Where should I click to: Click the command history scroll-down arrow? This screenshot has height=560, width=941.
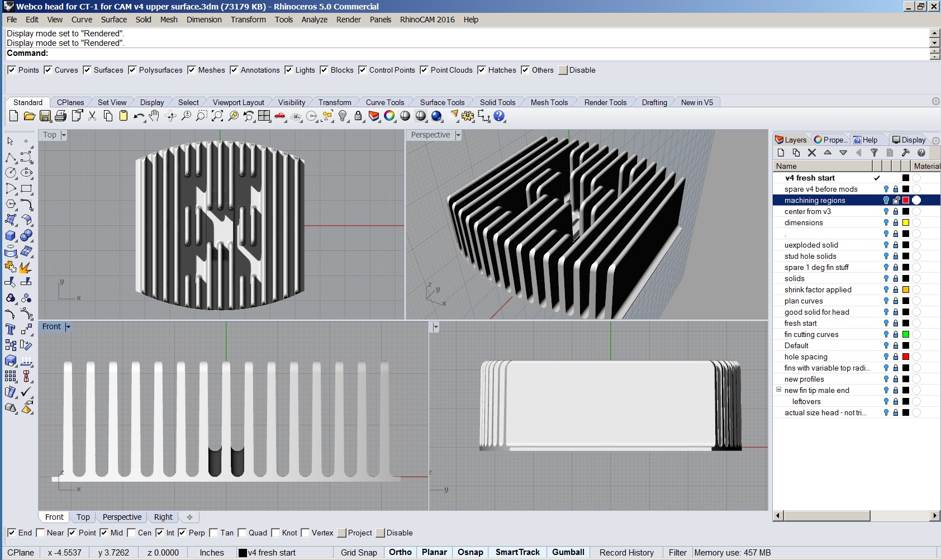point(934,43)
